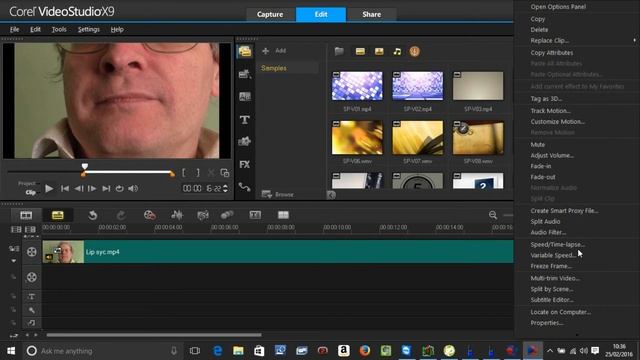The width and height of the screenshot is (640, 360).
Task: Expand Replace Clip submenu arrow
Action: pyautogui.click(x=634, y=40)
